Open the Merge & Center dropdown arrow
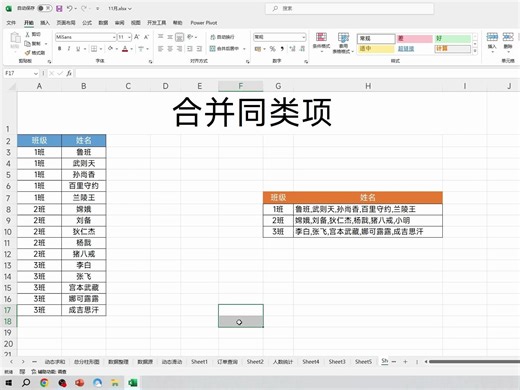 [244, 49]
